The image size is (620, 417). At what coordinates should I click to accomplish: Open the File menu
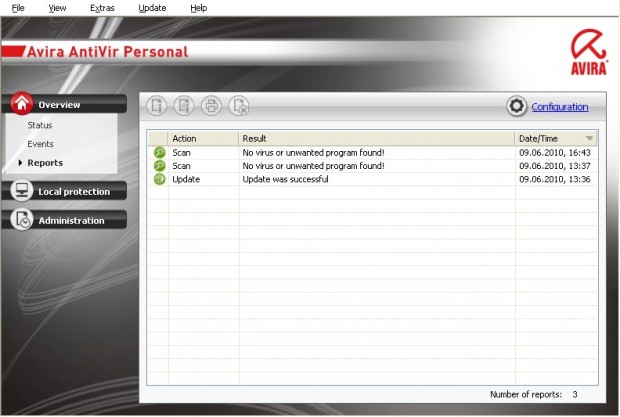(x=18, y=8)
